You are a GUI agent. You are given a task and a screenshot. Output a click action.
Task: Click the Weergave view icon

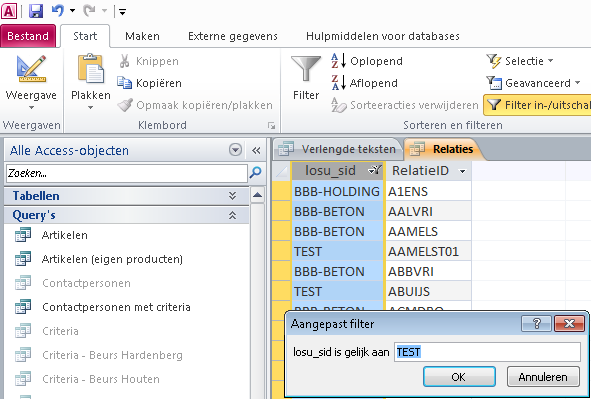[x=31, y=69]
